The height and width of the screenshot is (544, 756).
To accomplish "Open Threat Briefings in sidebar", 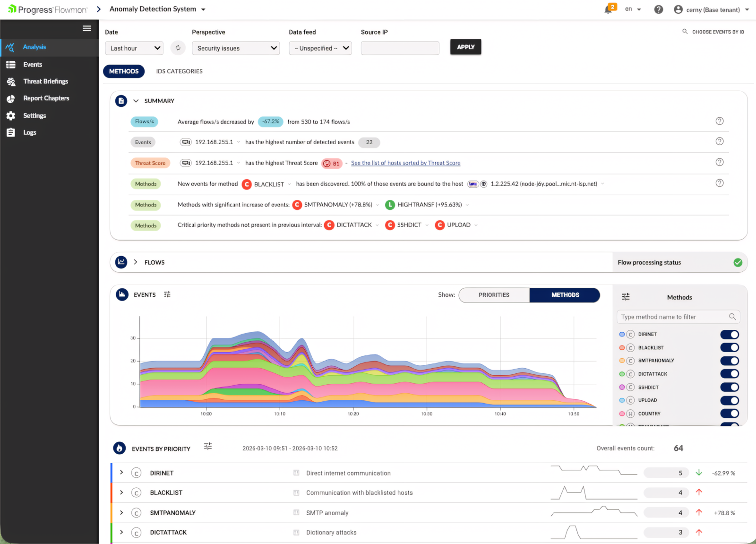I will [x=46, y=81].
